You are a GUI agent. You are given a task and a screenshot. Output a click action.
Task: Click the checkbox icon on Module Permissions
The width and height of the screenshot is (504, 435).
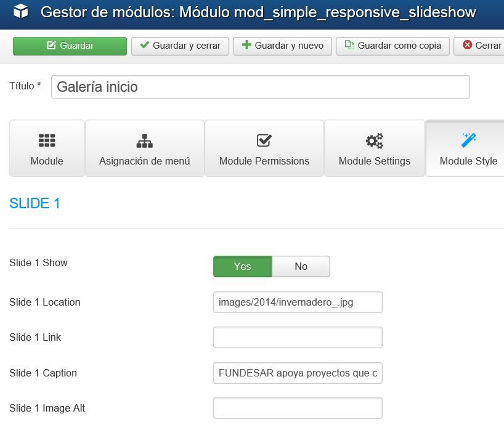(x=264, y=140)
